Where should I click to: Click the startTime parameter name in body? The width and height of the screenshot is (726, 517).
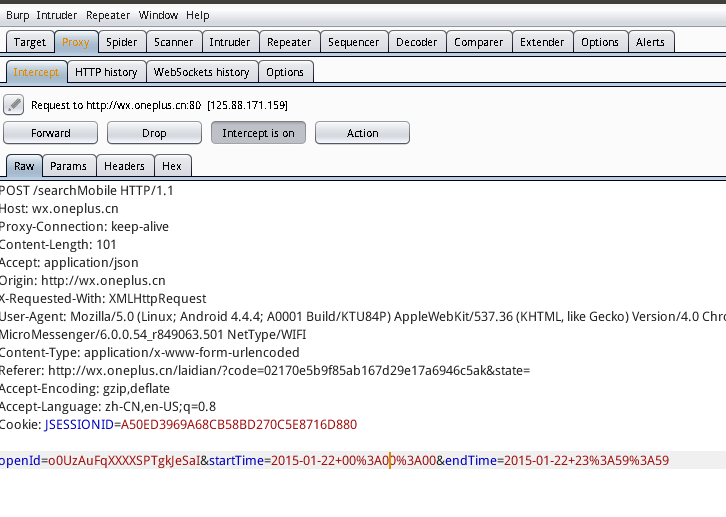tap(237, 461)
